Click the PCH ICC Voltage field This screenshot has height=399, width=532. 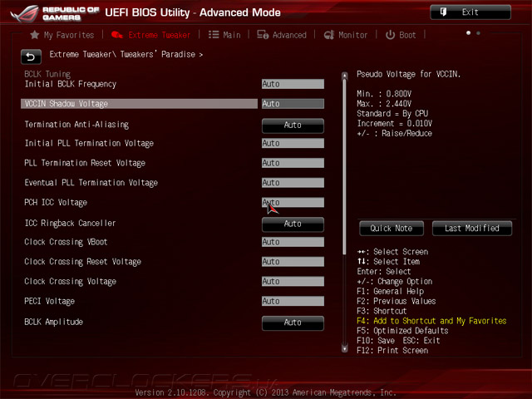[293, 202]
